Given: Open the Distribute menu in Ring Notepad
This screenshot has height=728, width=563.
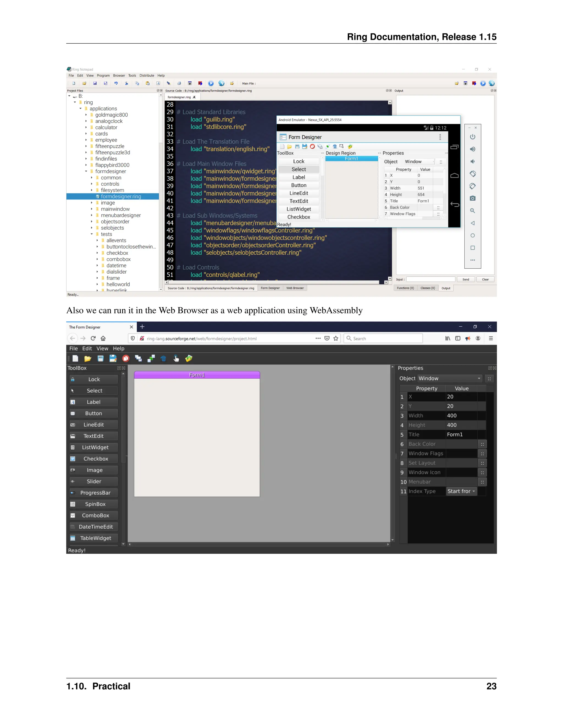Looking at the screenshot, I should (x=147, y=76).
